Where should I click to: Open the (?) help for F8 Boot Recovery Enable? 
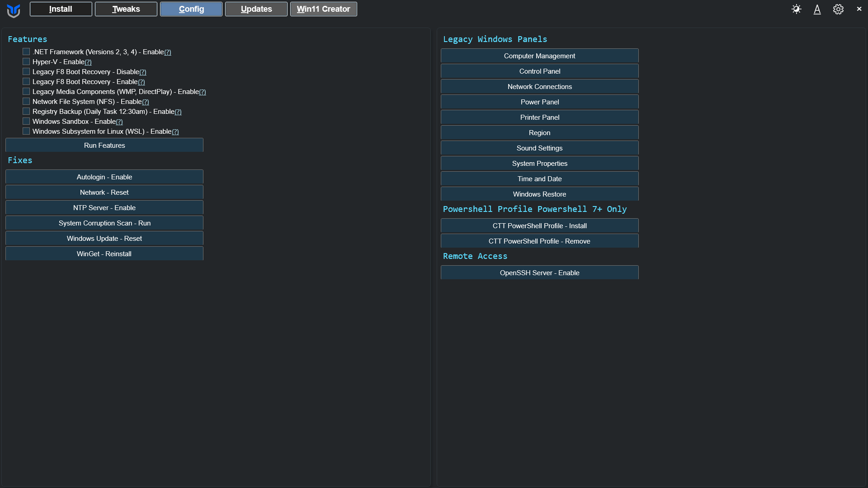(142, 82)
